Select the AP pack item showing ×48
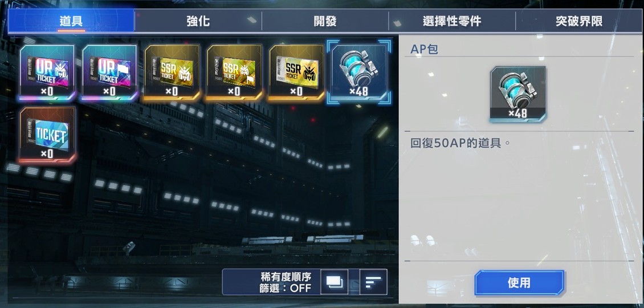 point(359,72)
